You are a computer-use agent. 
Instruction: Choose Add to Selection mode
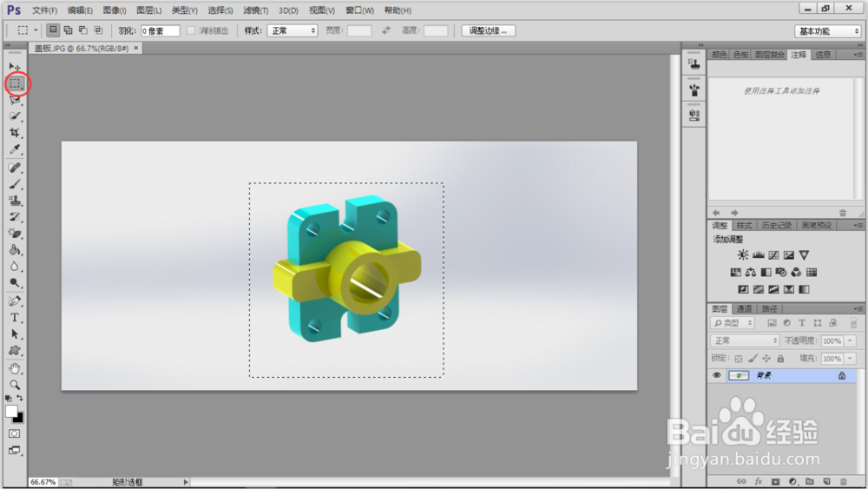pos(68,30)
